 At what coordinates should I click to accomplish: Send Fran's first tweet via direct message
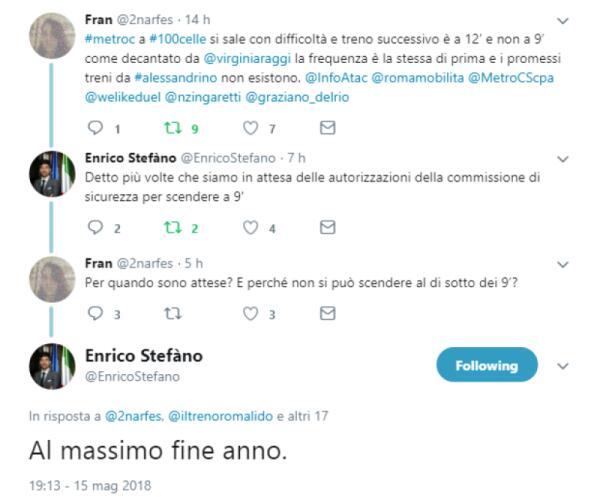326,128
